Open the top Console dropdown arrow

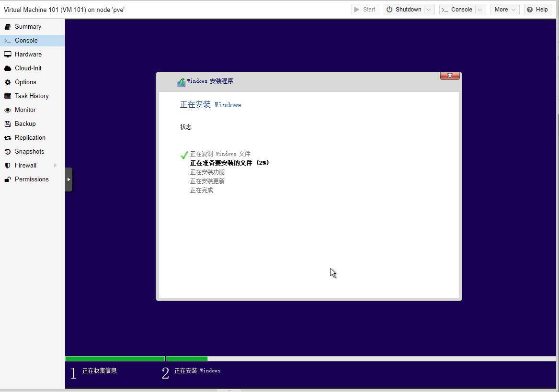click(480, 10)
